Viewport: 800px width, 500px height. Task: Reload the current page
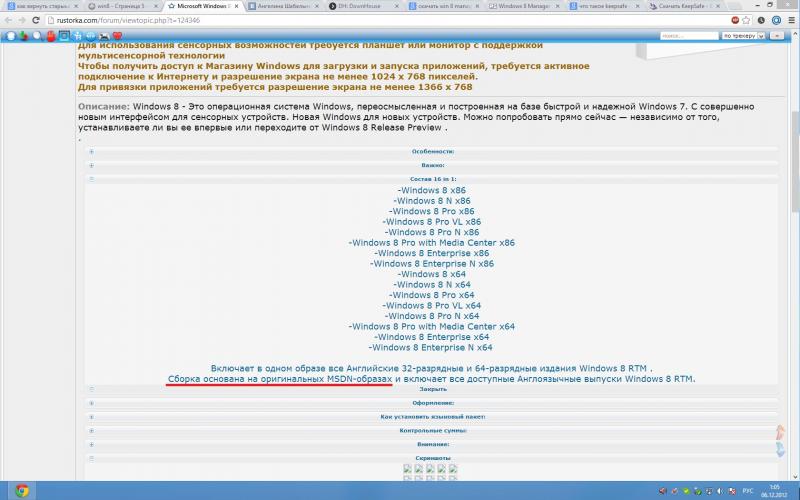point(36,20)
